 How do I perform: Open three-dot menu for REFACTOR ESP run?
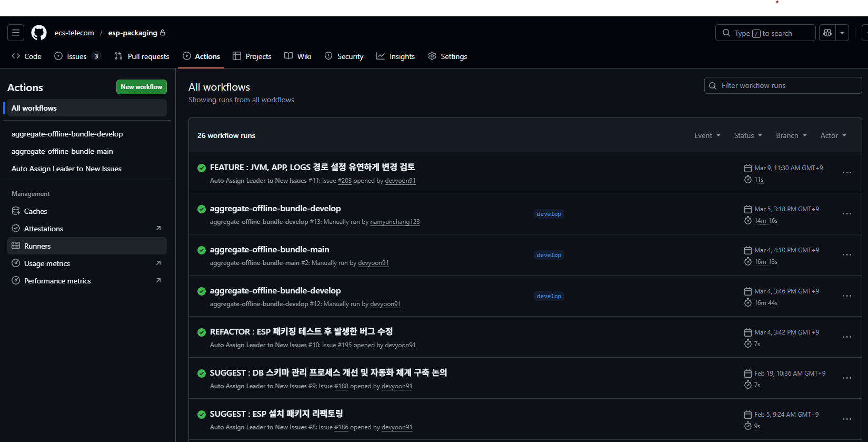846,337
